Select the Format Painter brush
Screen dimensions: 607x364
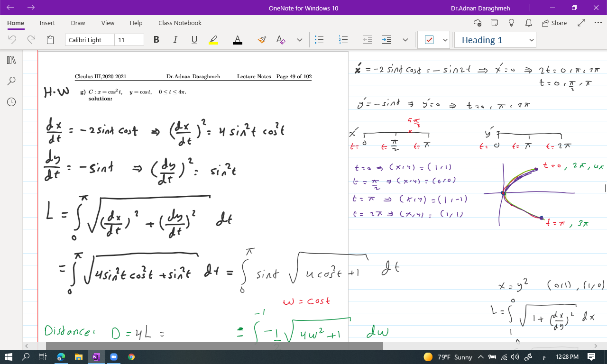pos(262,40)
